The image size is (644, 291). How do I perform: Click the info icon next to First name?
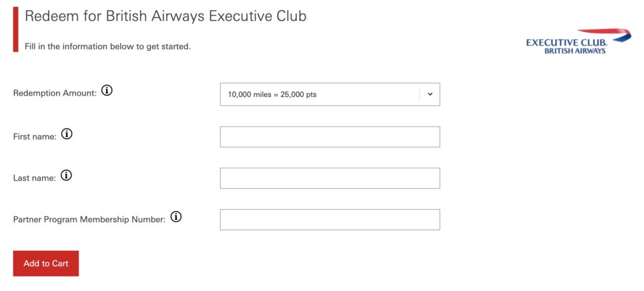coord(67,134)
